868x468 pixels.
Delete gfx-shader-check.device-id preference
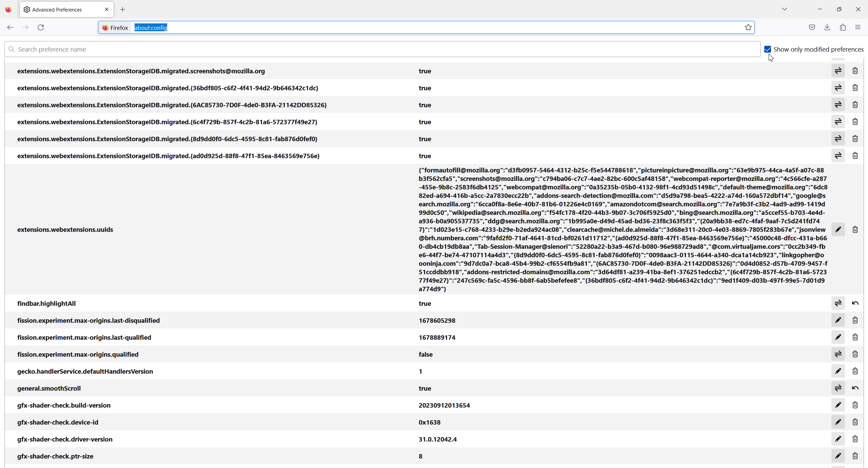pos(855,422)
